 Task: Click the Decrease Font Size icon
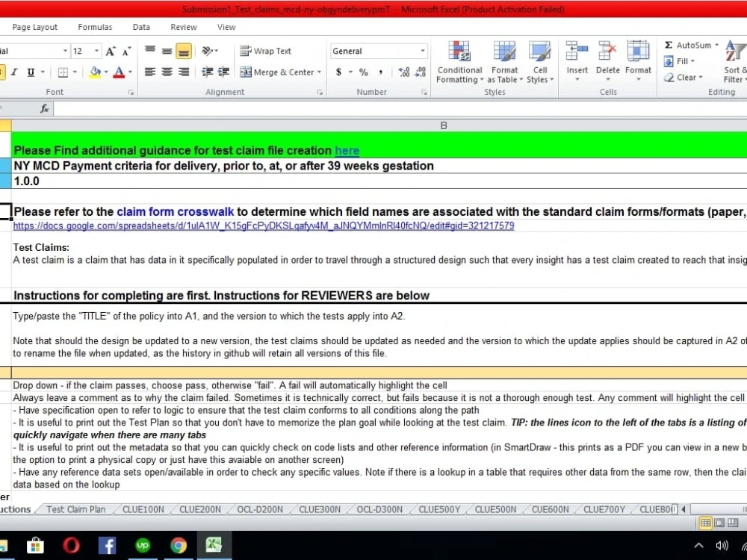pos(127,51)
